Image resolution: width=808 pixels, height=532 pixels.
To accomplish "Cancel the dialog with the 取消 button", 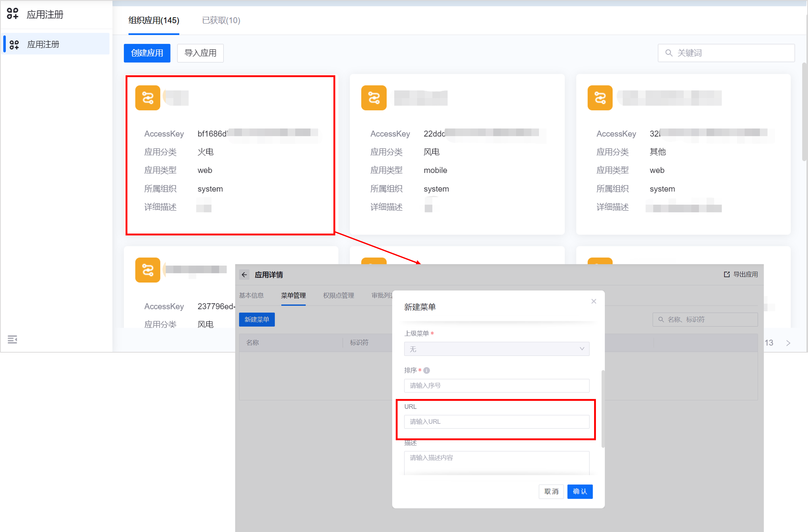I will click(551, 491).
